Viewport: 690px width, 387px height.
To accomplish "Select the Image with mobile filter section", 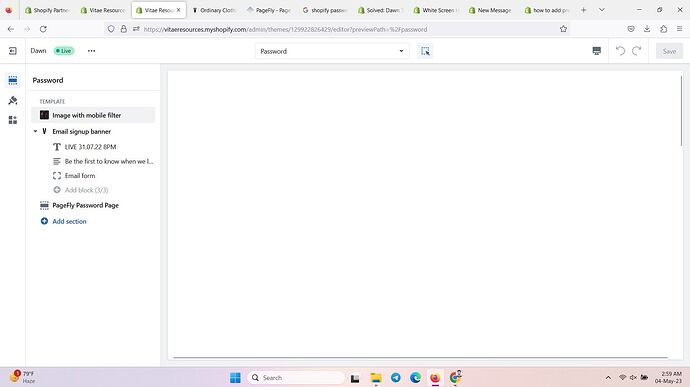I will (x=93, y=115).
